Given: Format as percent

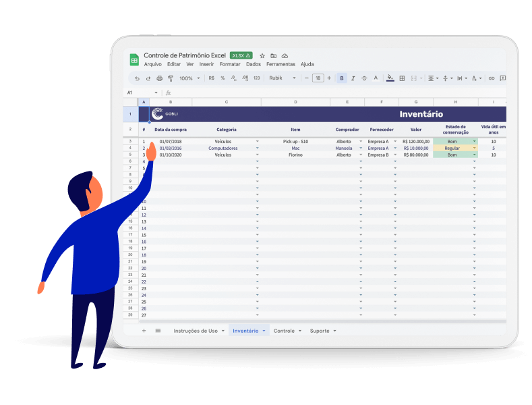Looking at the screenshot, I should (x=223, y=78).
